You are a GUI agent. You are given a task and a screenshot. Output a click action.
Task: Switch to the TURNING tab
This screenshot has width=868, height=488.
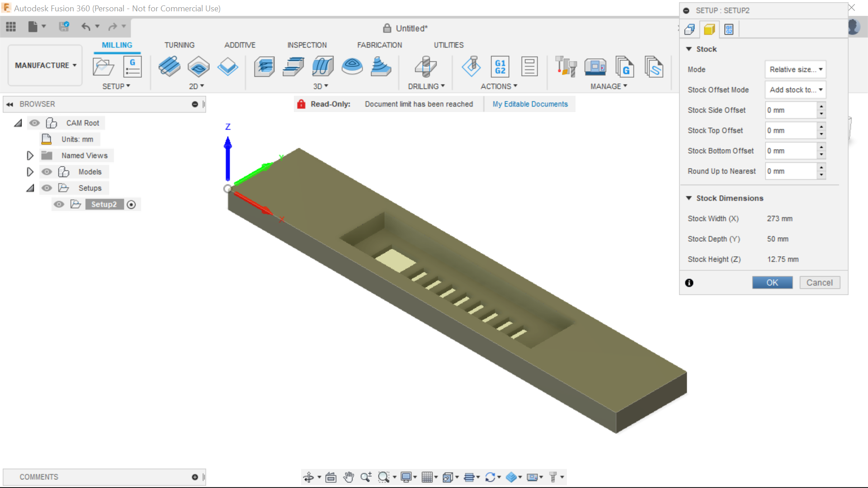pos(179,45)
